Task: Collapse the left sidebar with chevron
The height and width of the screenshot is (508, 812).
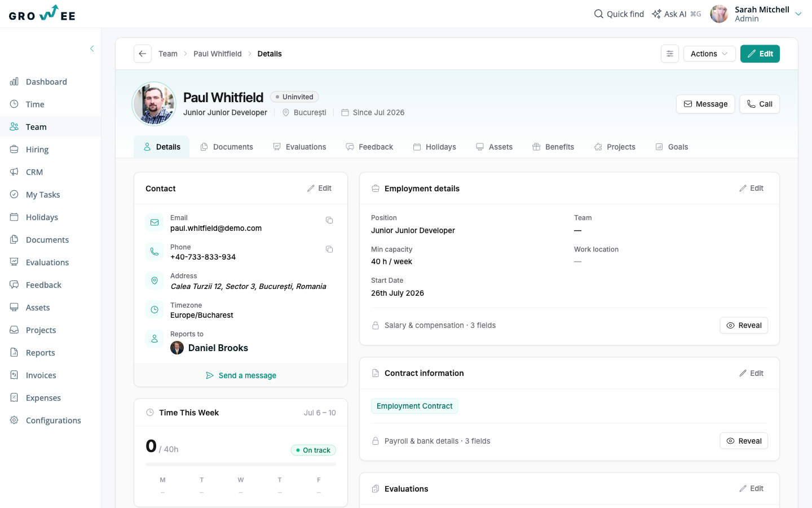Action: coord(92,49)
